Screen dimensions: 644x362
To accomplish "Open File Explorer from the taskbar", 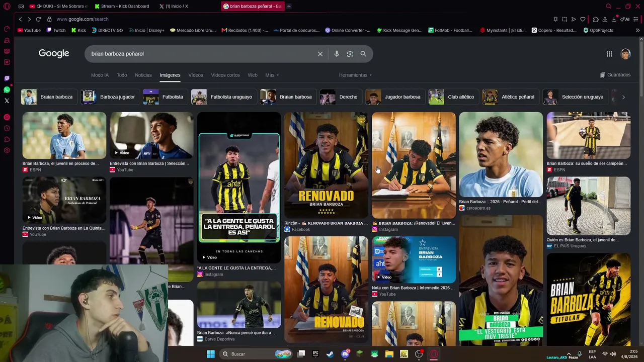I will (389, 354).
